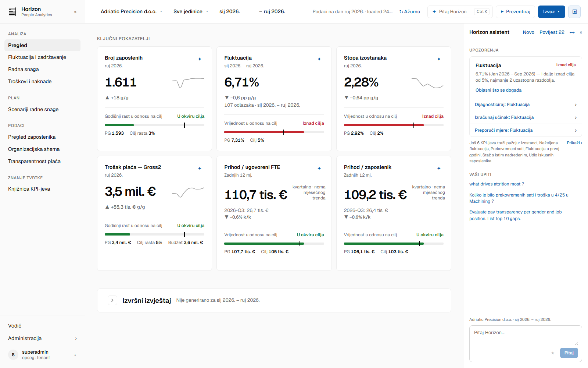The image size is (588, 368).
Task: Click the 'what drives attrition most ?' query
Action: point(496,184)
